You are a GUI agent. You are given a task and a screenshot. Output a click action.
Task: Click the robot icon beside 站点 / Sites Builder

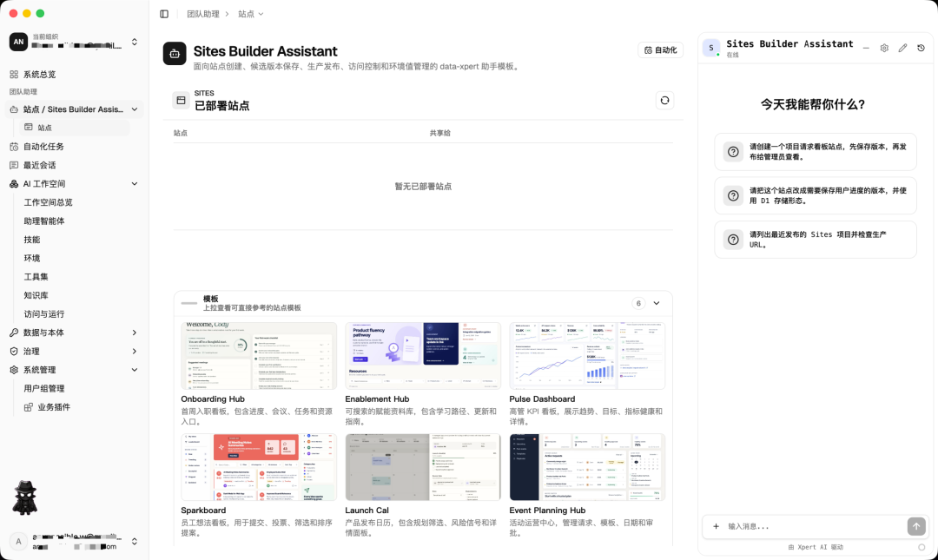point(14,109)
